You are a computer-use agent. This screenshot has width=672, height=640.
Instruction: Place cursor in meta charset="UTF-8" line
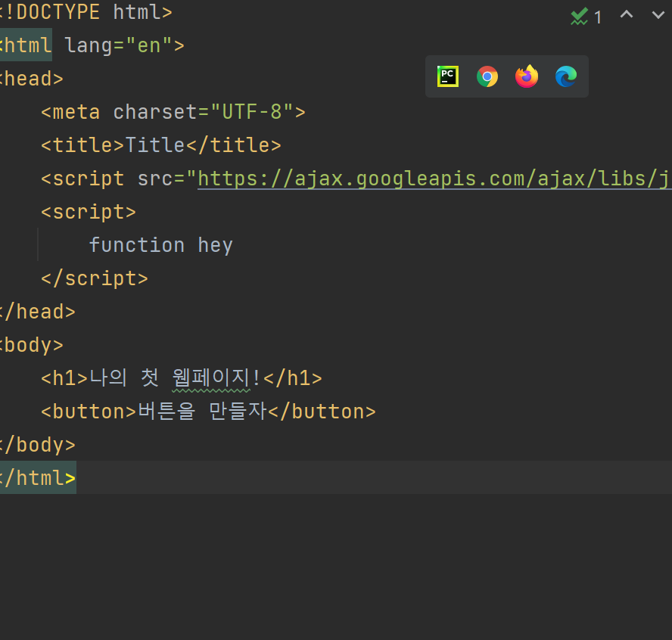[173, 112]
